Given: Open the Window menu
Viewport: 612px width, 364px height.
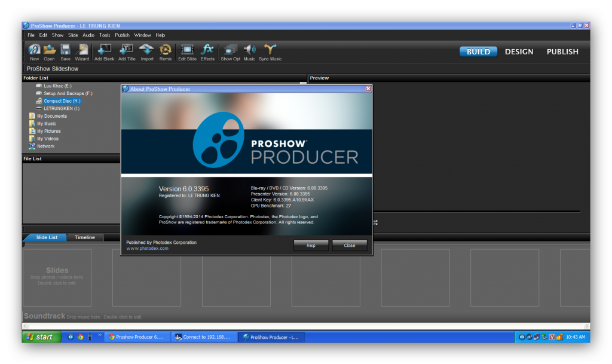Looking at the screenshot, I should [142, 35].
